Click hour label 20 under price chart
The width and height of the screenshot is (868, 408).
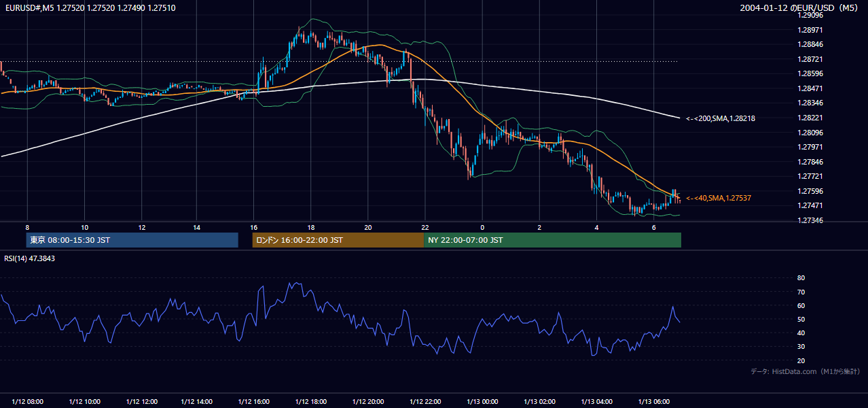pyautogui.click(x=367, y=227)
